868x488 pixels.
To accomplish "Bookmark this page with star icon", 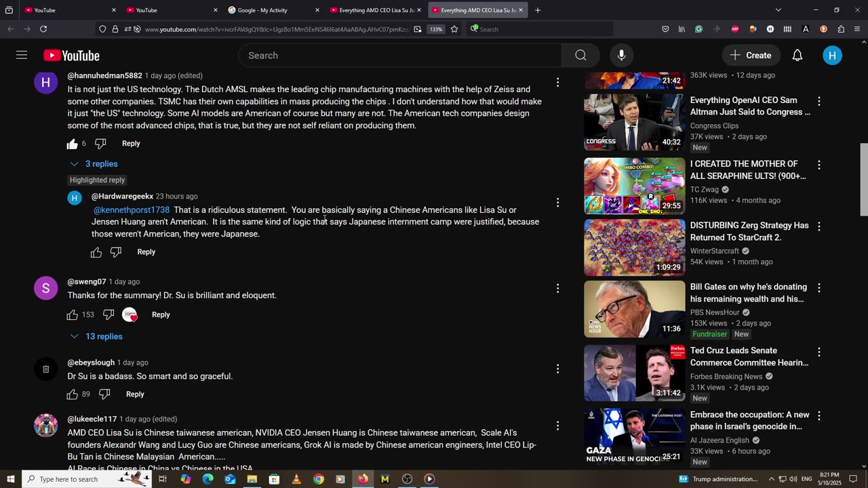I will click(454, 29).
